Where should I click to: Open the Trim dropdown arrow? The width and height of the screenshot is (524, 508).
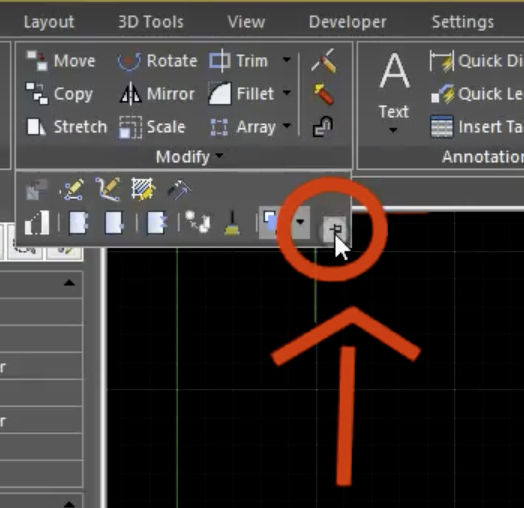click(286, 60)
